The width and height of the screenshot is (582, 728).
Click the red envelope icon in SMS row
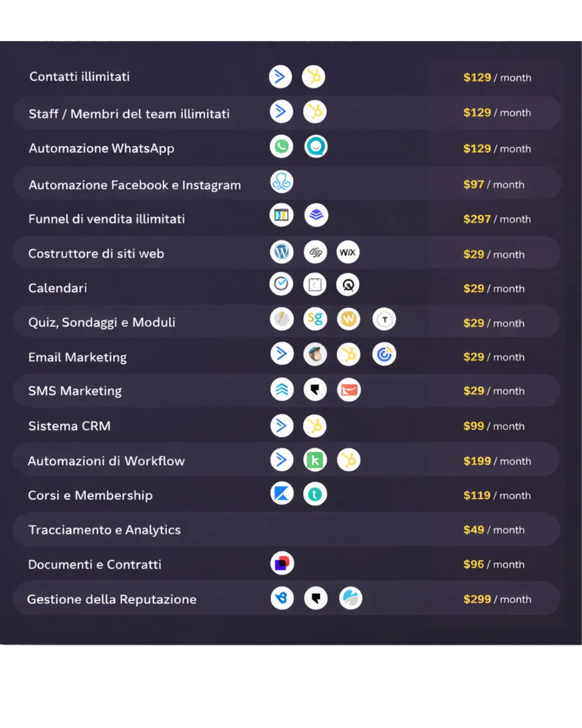coord(349,390)
